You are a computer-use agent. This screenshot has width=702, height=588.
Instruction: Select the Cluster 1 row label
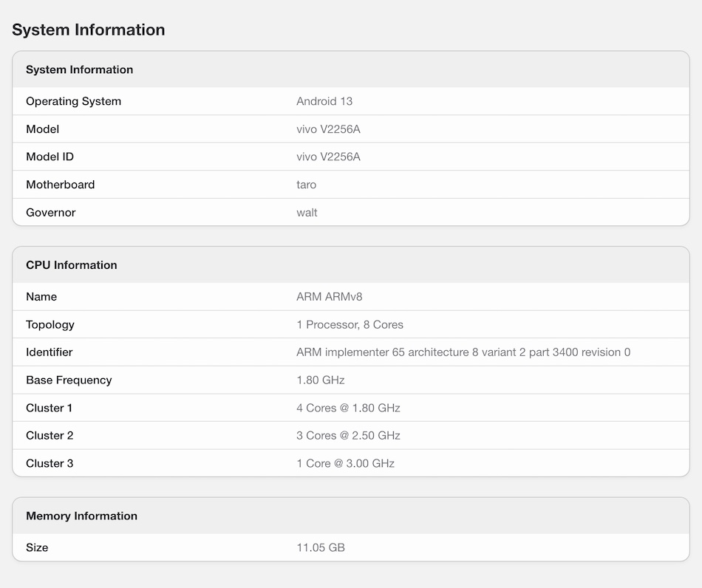(x=49, y=408)
